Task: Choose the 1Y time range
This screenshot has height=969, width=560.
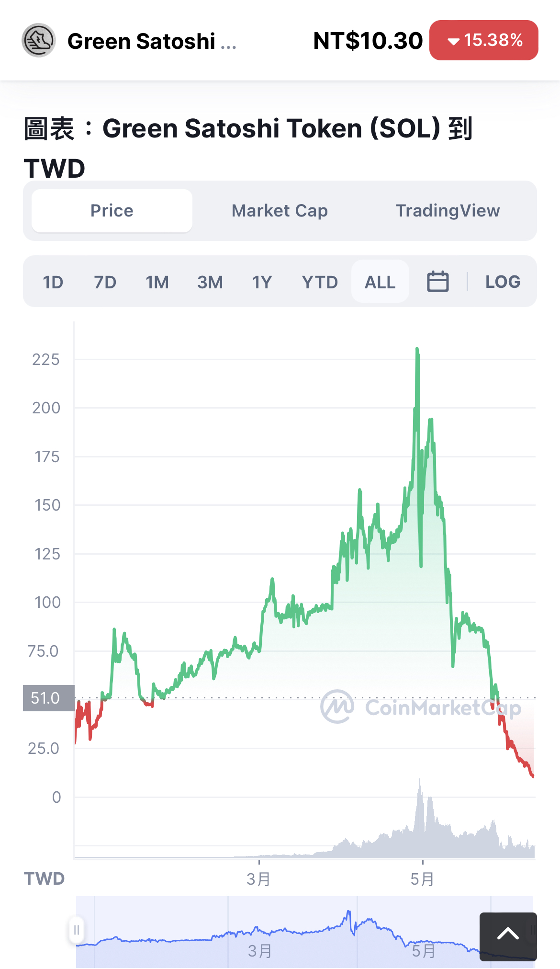Action: (x=262, y=282)
